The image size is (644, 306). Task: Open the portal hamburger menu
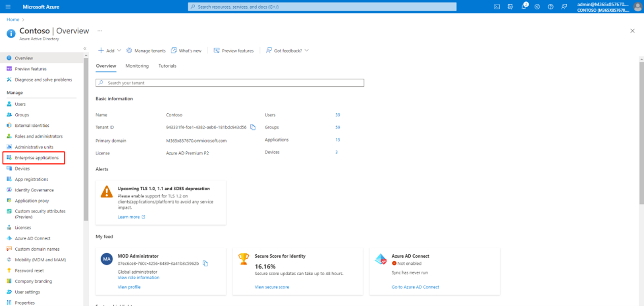[x=8, y=7]
